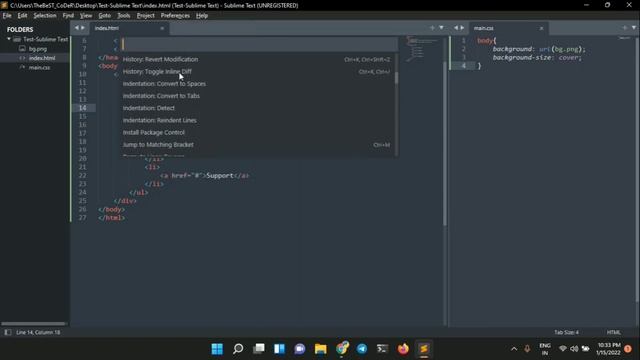Screen dimensions: 640x360
Task: Focus the command palette search field
Action: pos(259,44)
